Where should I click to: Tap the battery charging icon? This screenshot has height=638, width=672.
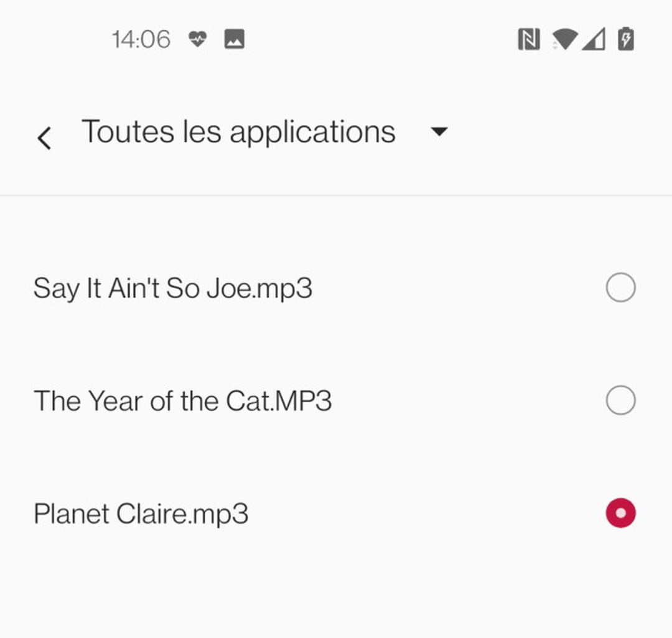click(x=625, y=40)
